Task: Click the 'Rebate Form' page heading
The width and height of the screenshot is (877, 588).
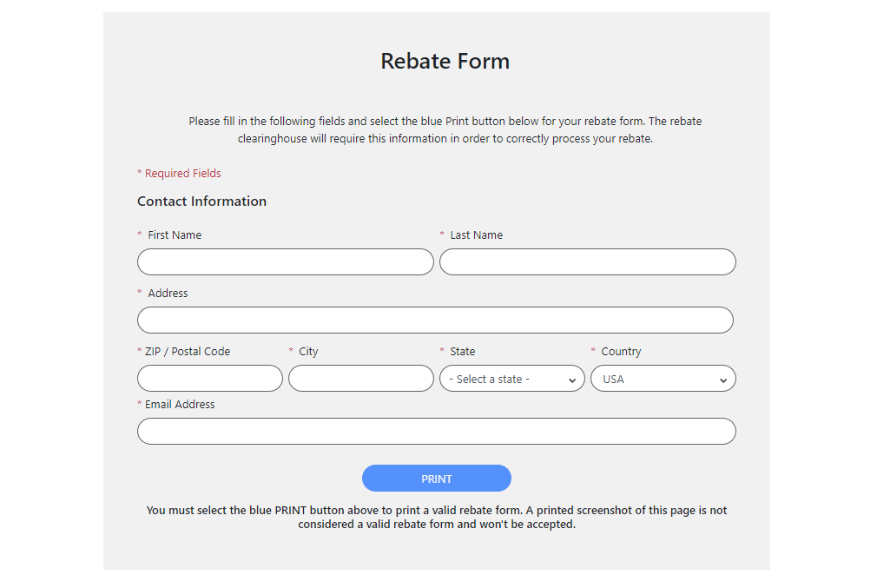Action: (x=445, y=62)
